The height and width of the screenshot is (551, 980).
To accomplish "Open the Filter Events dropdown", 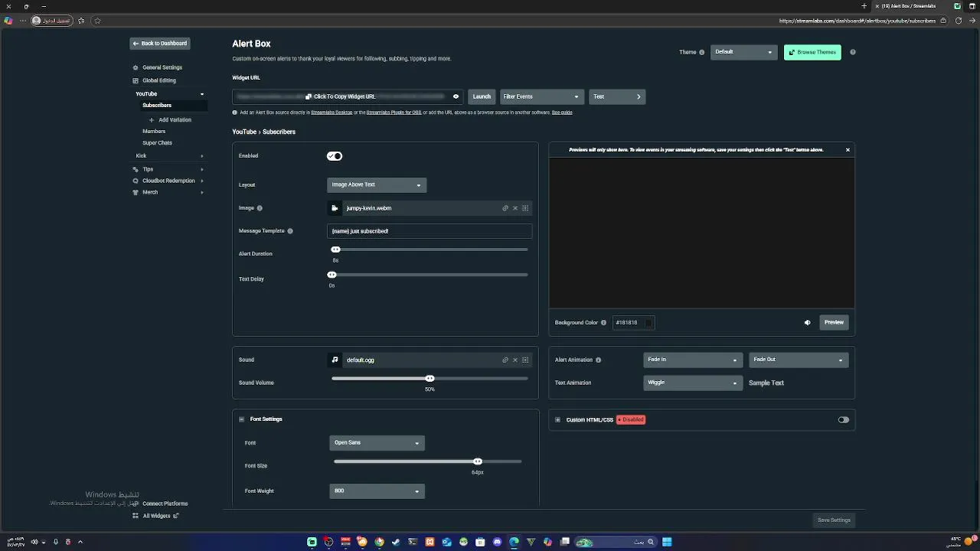I will pos(542,96).
